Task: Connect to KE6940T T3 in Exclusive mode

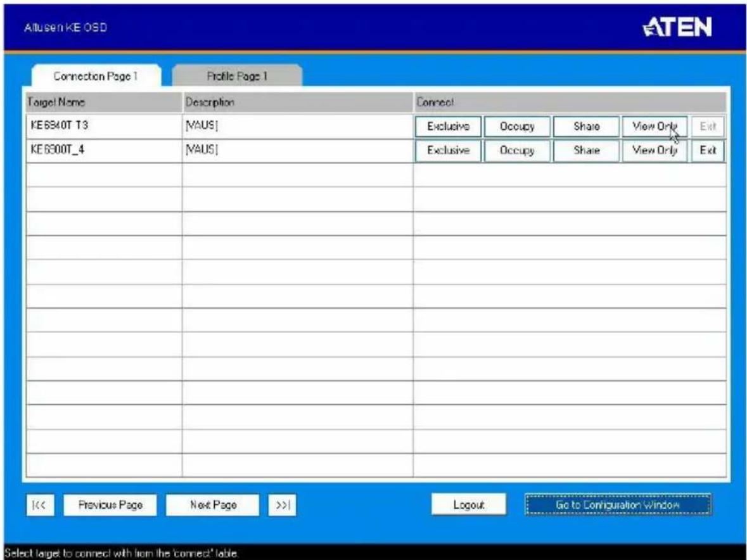Action: pyautogui.click(x=448, y=127)
